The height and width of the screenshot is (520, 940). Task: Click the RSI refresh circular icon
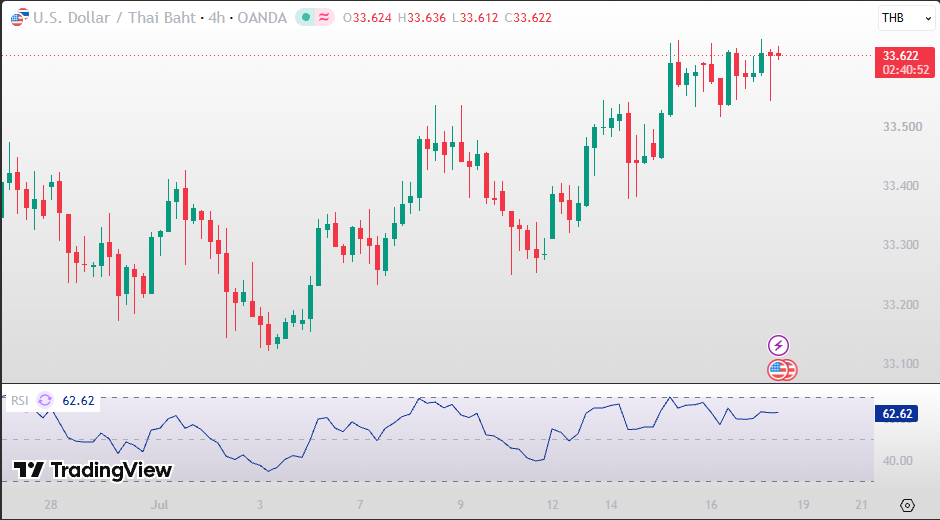[x=45, y=400]
